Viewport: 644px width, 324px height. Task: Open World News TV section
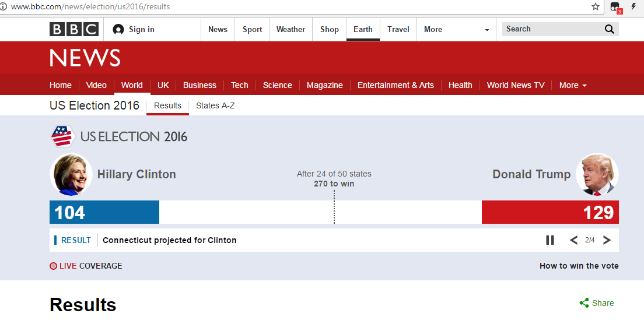(516, 85)
